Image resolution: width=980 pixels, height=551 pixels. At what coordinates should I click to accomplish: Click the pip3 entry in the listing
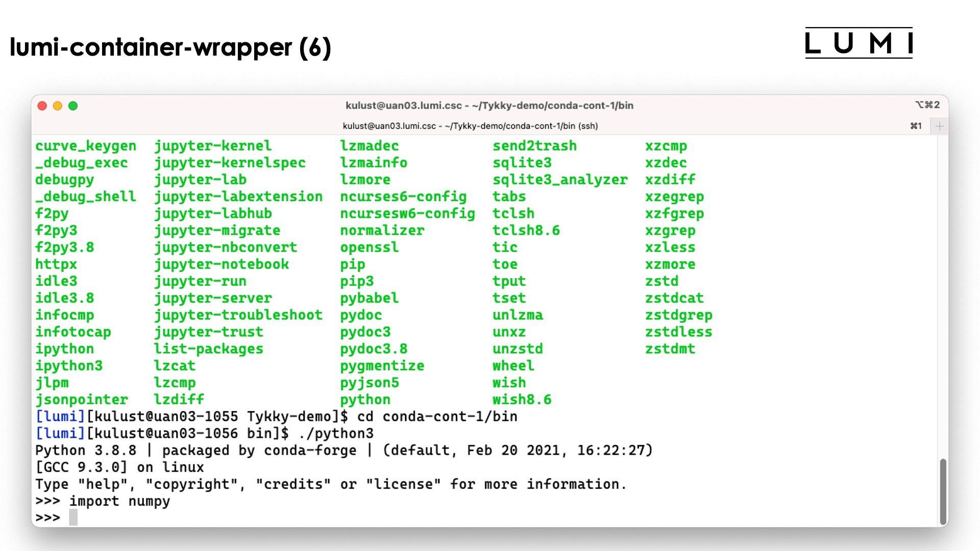click(357, 281)
